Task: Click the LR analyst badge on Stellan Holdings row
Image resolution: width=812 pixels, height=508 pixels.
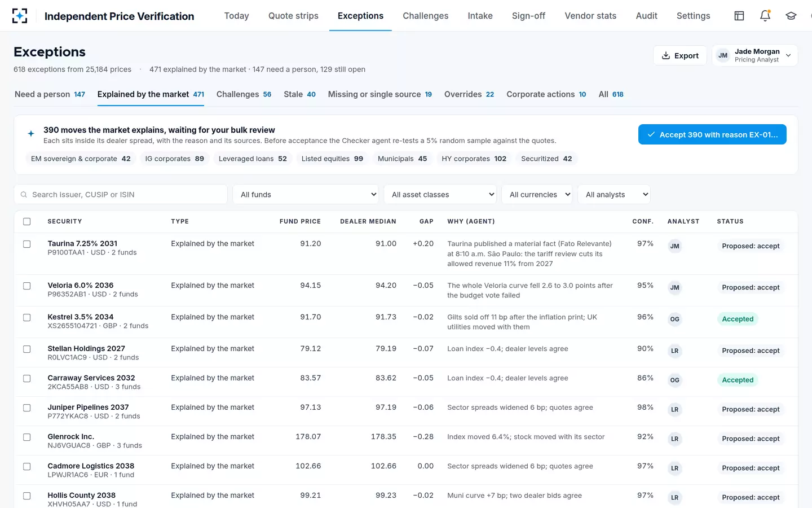Action: tap(674, 351)
